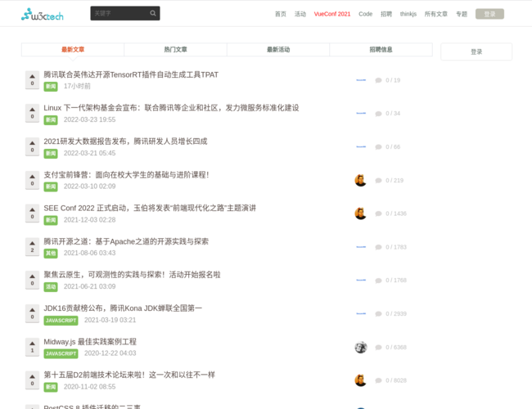Viewport: 532px width, 409px height.
Task: Switch to the 最新文章 tab
Action: (73, 50)
